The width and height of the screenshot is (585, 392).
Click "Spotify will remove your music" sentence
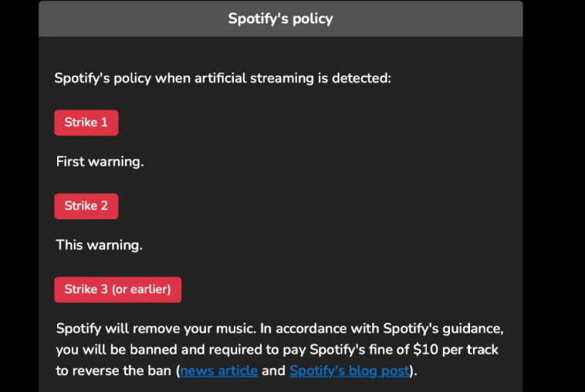[x=156, y=329]
